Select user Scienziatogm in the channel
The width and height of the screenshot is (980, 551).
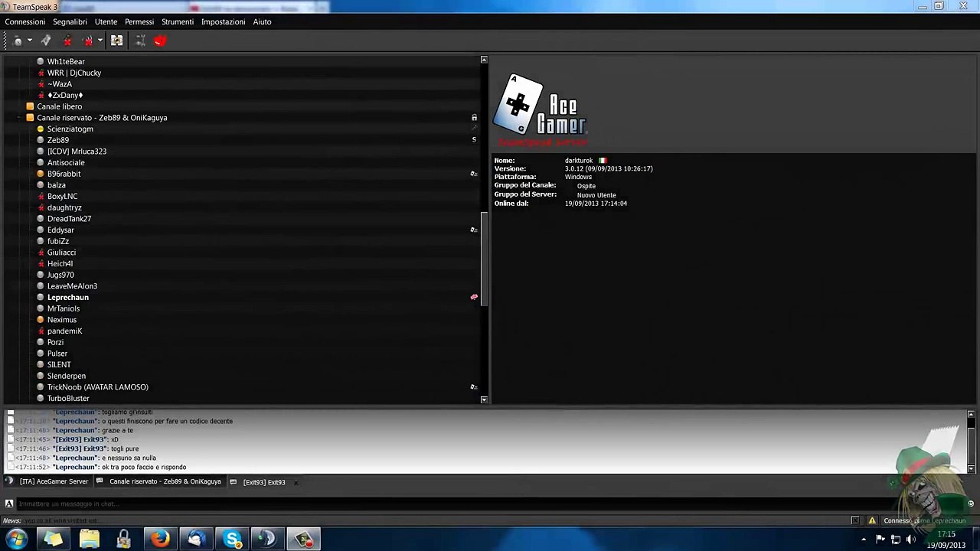tap(70, 129)
